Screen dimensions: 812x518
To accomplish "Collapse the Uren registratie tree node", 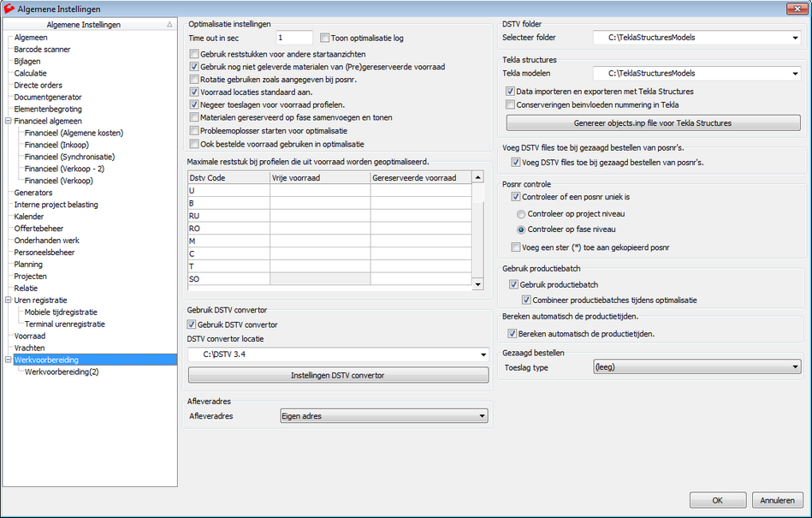I will point(9,300).
